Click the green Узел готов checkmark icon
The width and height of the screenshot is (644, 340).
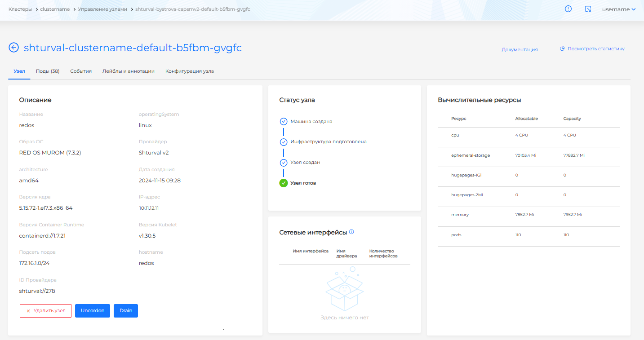284,183
